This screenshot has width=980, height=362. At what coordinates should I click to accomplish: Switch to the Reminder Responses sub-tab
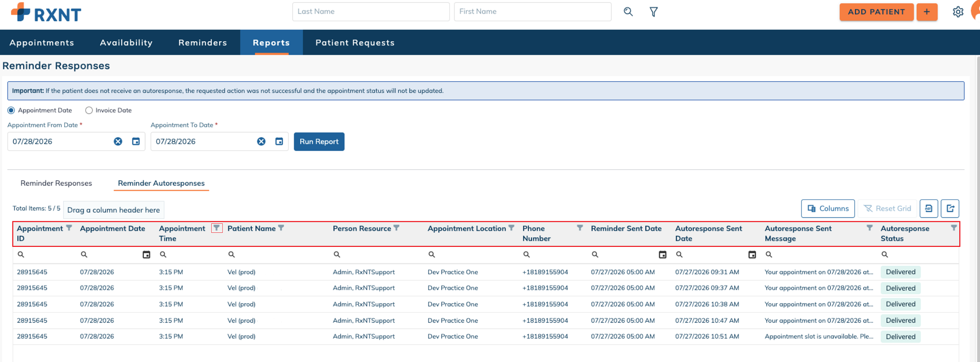click(x=56, y=183)
